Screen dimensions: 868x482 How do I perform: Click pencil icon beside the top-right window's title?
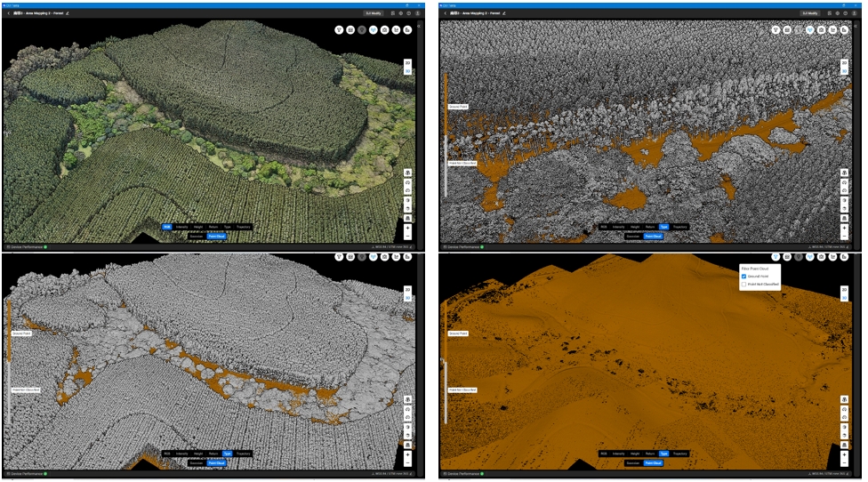coord(503,13)
